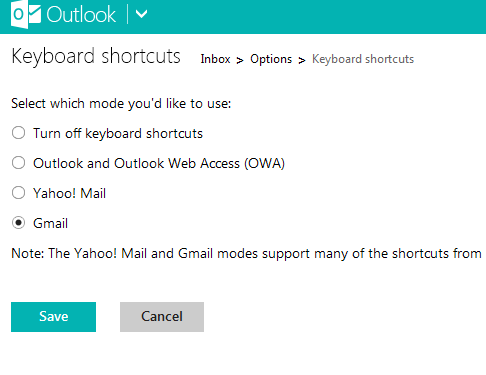Choose the Yahoo! Mail radio button

[x=18, y=193]
